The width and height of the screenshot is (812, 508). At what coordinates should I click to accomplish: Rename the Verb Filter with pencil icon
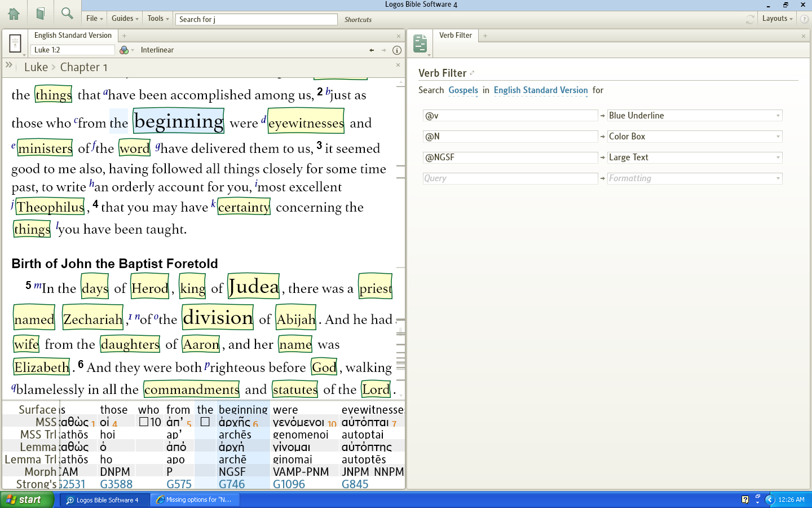click(x=472, y=73)
